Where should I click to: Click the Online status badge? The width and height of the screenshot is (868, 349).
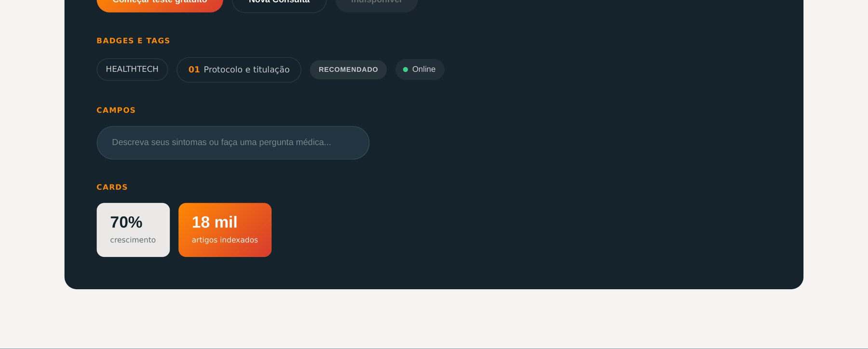coord(420,70)
